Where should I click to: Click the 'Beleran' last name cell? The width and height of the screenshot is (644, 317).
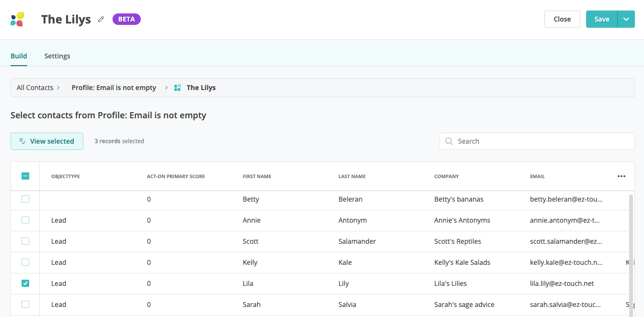350,199
